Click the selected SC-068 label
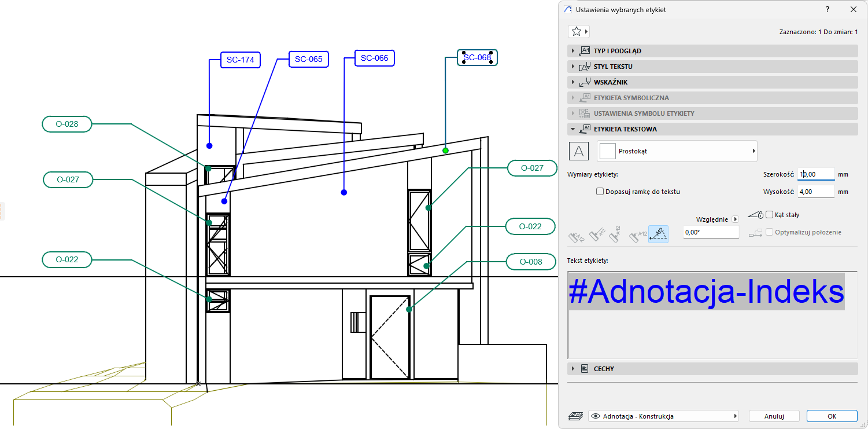The image size is (868, 429). pos(477,57)
